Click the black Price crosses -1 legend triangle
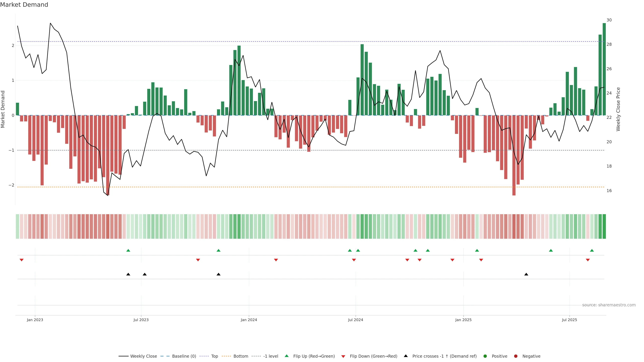The height and width of the screenshot is (362, 644). click(406, 356)
